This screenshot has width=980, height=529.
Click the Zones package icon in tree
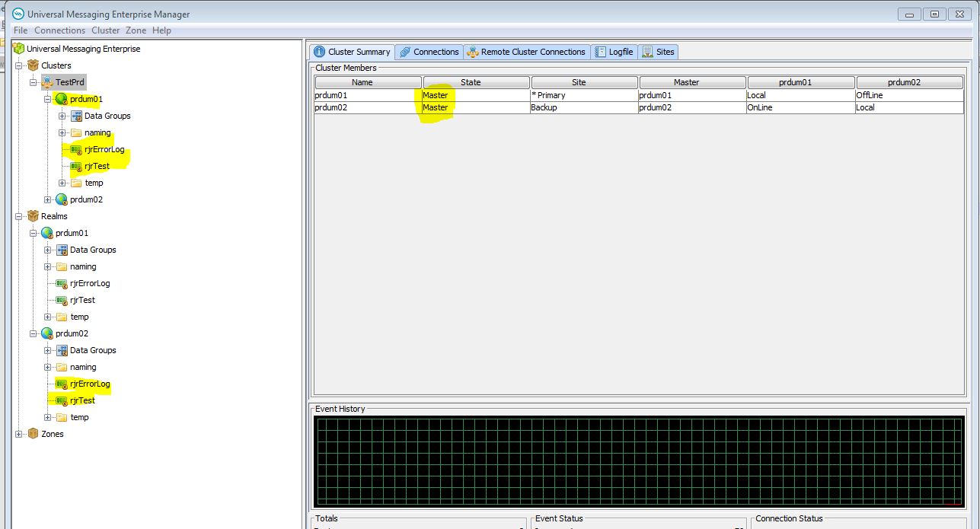pyautogui.click(x=33, y=434)
